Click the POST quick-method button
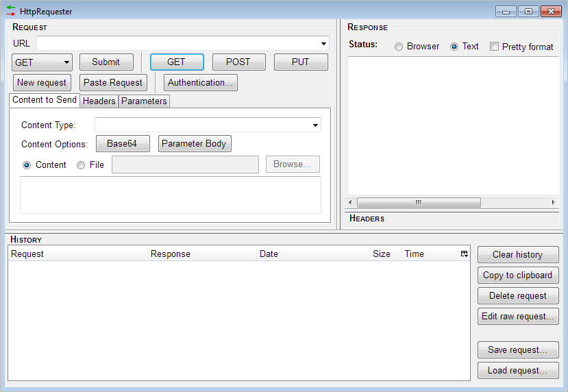568x392 pixels. coord(238,62)
